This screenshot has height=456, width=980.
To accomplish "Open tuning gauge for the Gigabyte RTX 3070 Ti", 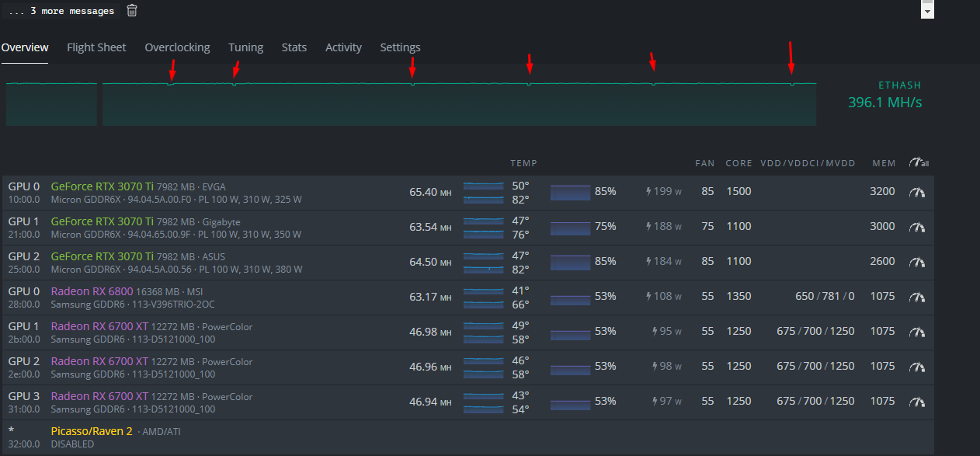I will (x=917, y=227).
